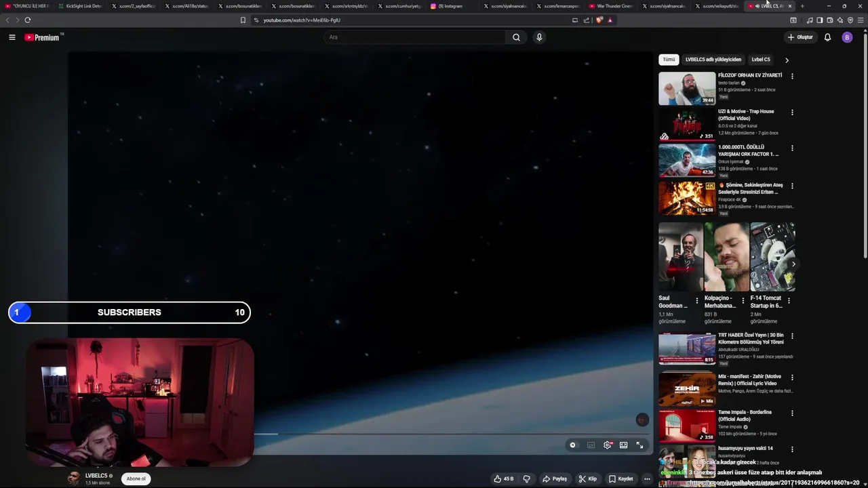Screen dimensions: 868x488
Task: Open more options for Tame Impala Borderline
Action: tap(792, 413)
